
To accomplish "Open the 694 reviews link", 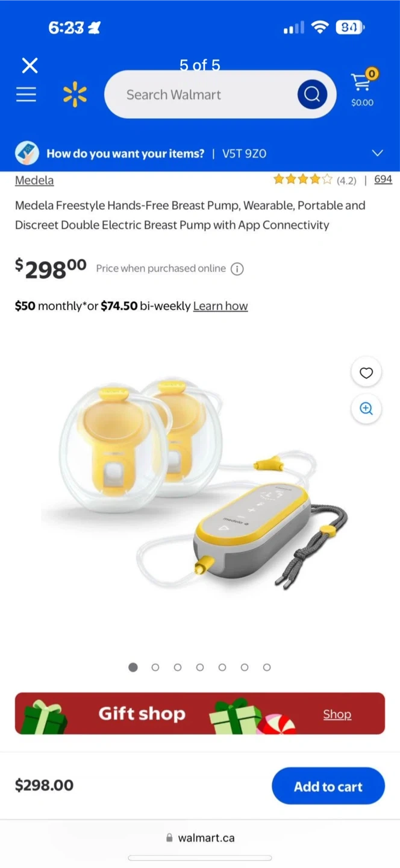I will click(383, 179).
